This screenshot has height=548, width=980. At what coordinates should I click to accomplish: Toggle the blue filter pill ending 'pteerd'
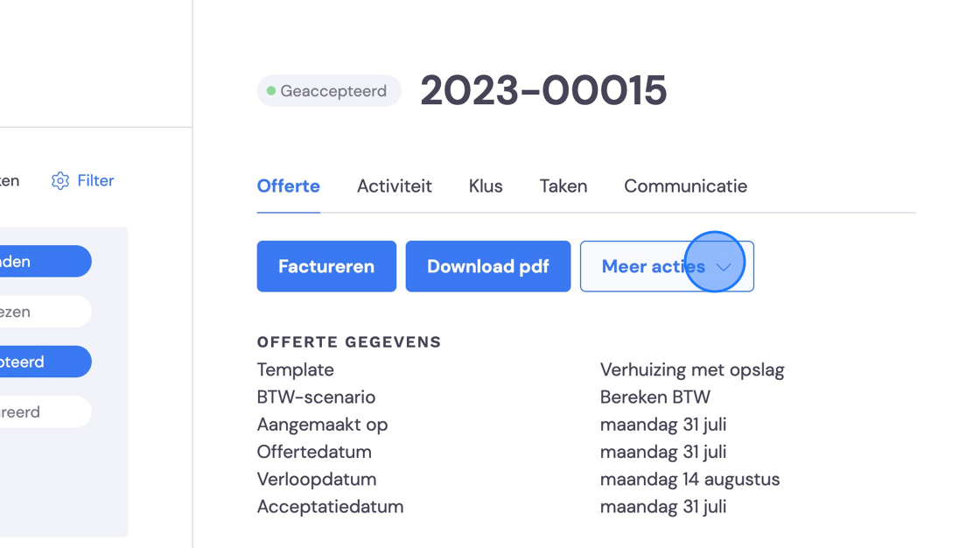point(44,362)
